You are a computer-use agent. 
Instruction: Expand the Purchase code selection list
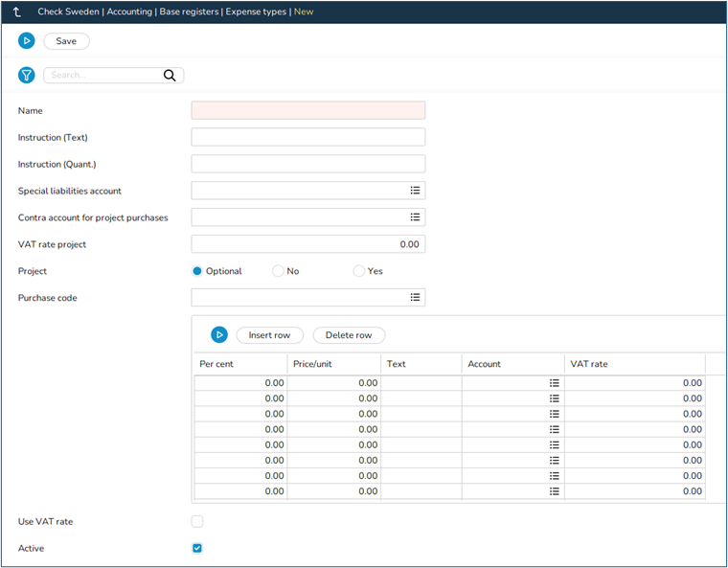[x=415, y=298]
